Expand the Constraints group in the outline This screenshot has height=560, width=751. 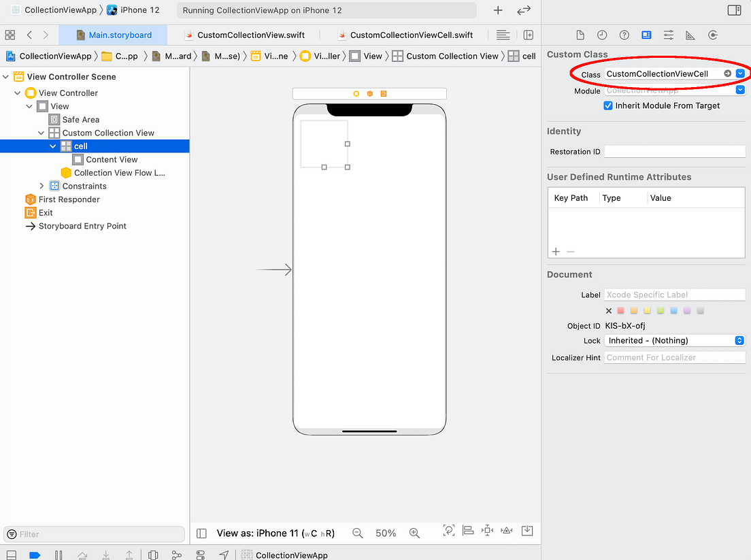click(41, 186)
